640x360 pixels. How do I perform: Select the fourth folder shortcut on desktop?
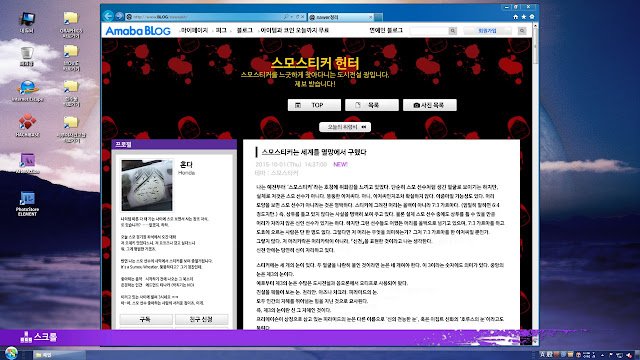71,129
